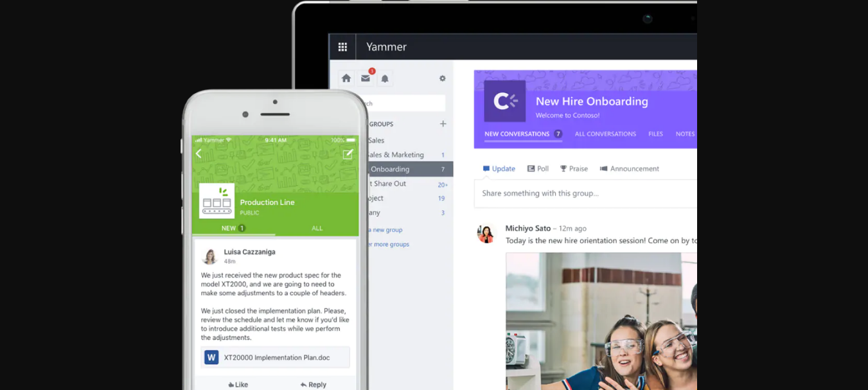Select the Onboarding group in sidebar
This screenshot has width=868, height=390.
point(411,169)
